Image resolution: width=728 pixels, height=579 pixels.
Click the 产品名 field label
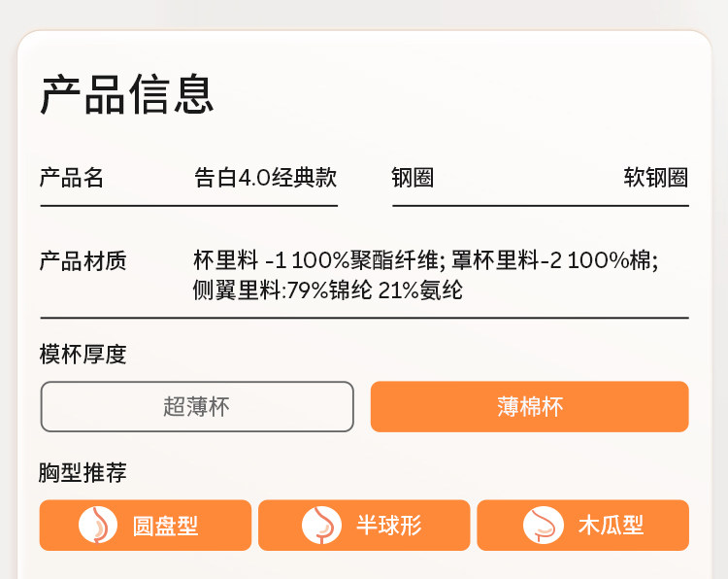pyautogui.click(x=72, y=178)
